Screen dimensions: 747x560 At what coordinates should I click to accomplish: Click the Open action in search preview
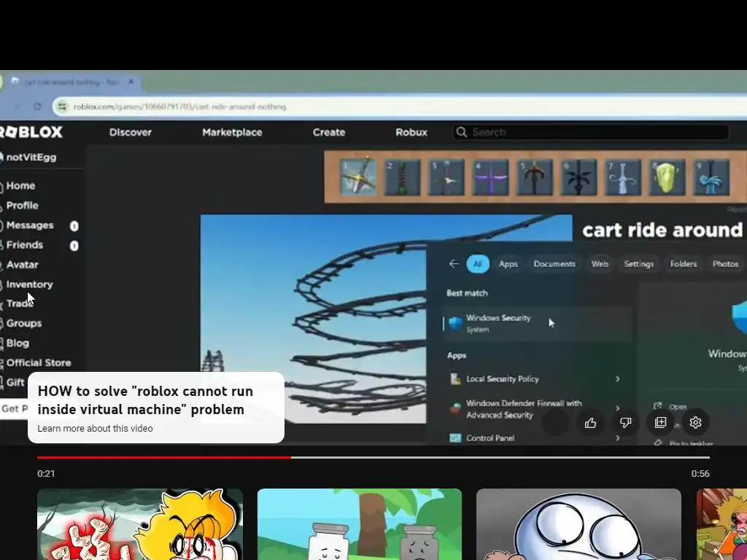678,407
